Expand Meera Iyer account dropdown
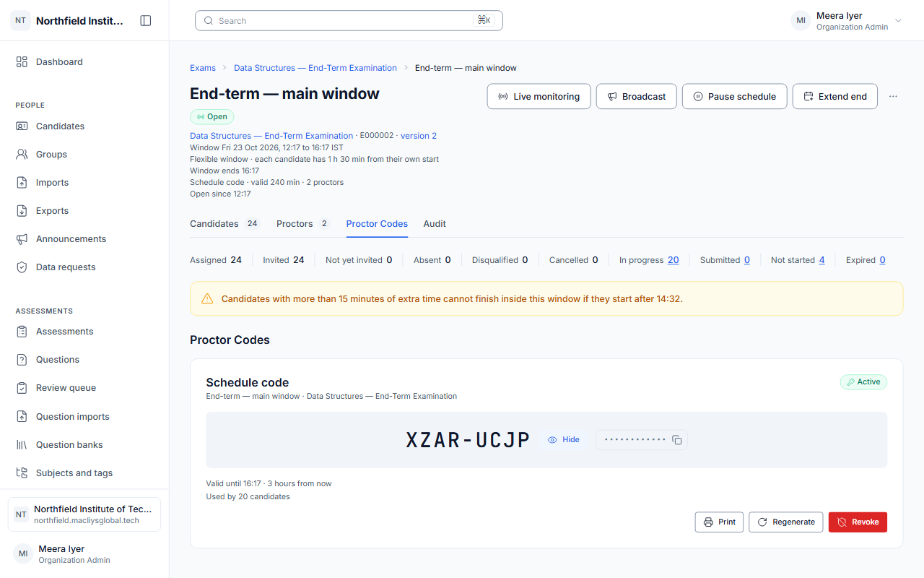 tap(847, 21)
